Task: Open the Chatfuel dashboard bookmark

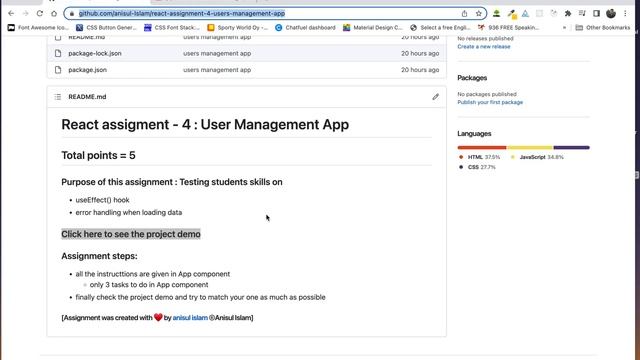Action: pyautogui.click(x=305, y=27)
